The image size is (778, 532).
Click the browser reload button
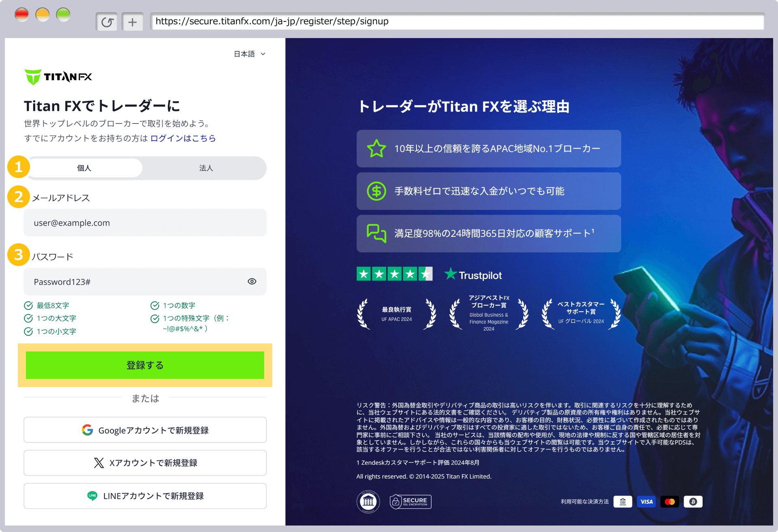pos(107,22)
